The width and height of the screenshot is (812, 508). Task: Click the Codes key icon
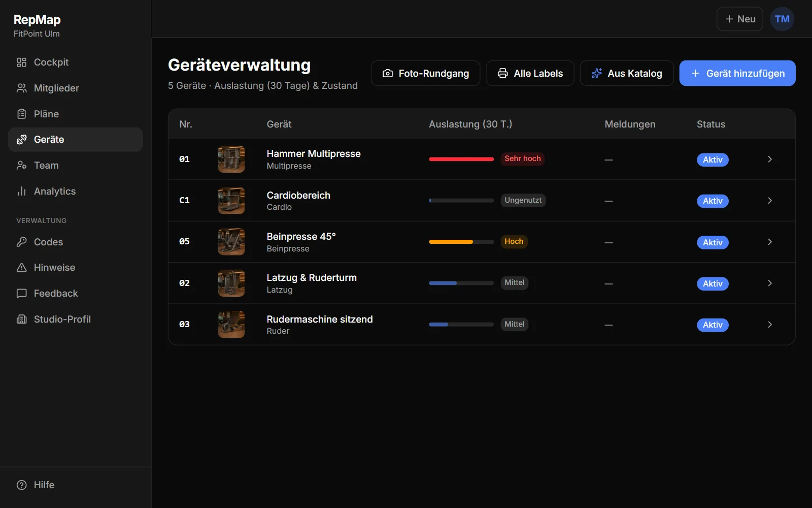(21, 242)
